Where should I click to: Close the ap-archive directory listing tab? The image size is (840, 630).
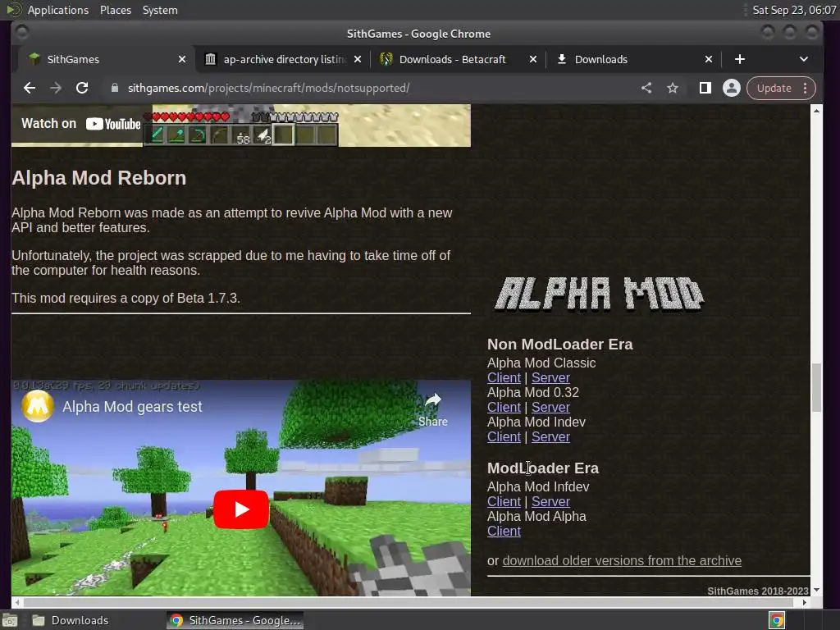(x=358, y=59)
